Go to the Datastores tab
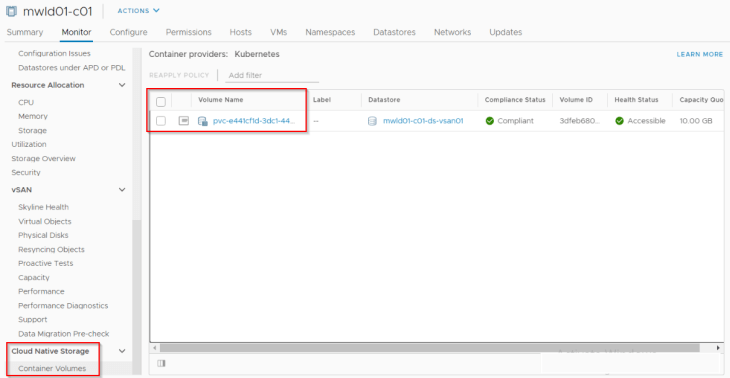Viewport: 730px width, 378px height. pos(394,32)
